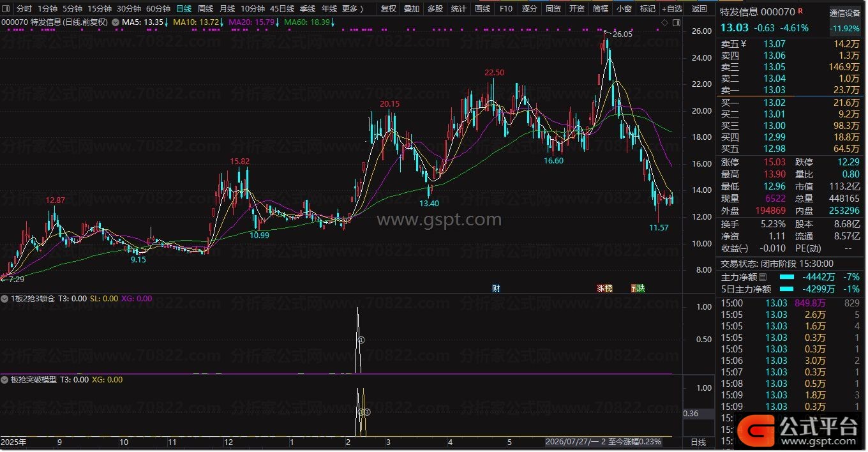This screenshot has height=452, width=868.
Task: Select the 60分钟 period tab
Action: click(158, 9)
